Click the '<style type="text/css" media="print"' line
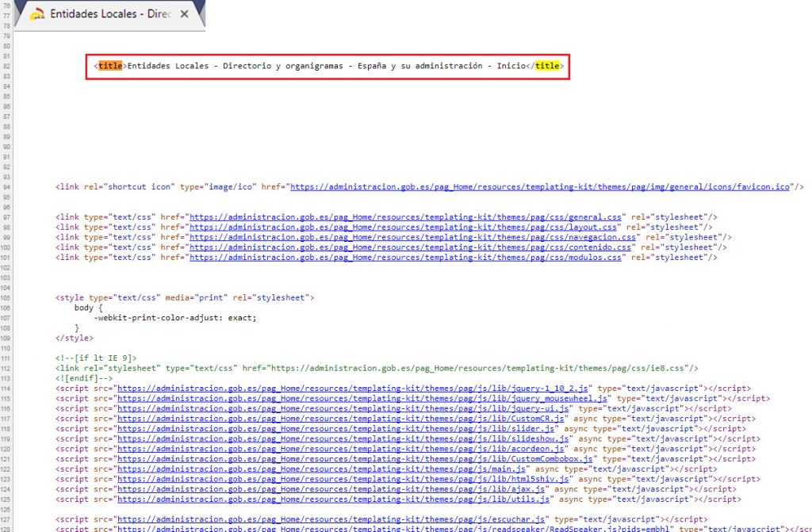 tap(185, 298)
